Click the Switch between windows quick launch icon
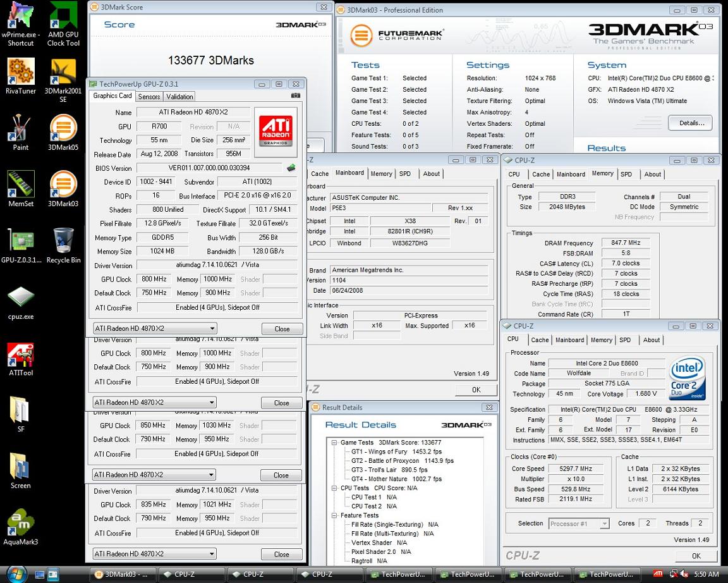This screenshot has width=728, height=583. (x=53, y=575)
